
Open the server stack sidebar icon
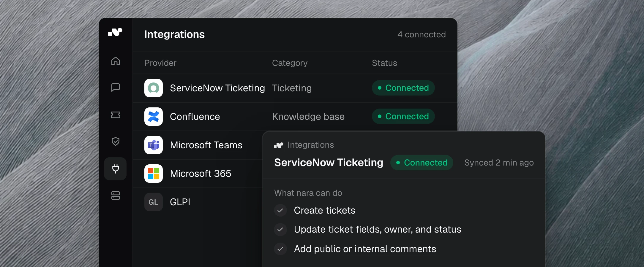pos(116,196)
